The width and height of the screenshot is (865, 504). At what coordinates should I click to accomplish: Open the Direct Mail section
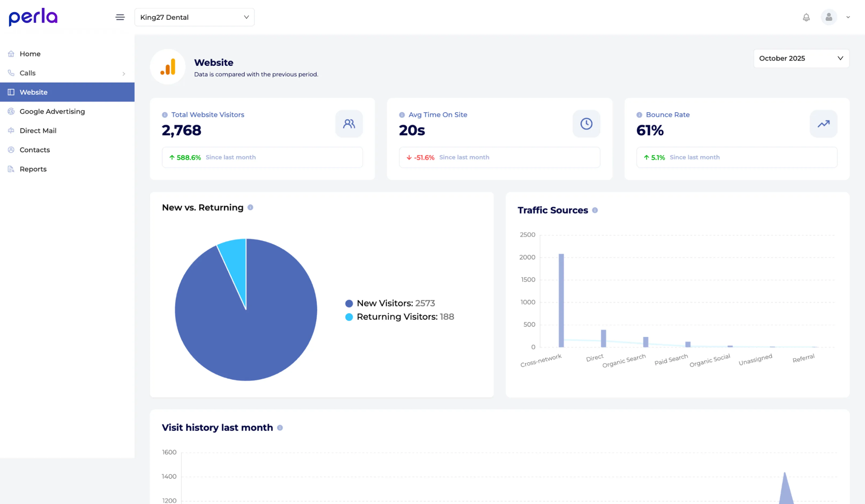click(38, 131)
